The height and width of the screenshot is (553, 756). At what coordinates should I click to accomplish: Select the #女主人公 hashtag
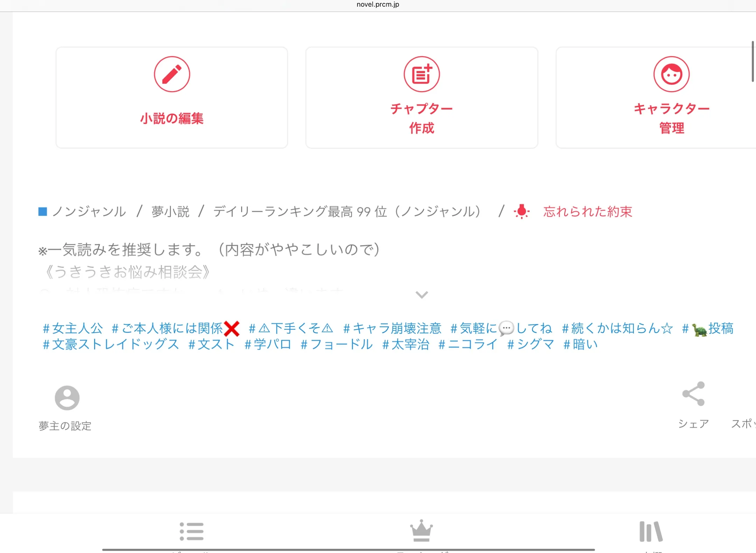coord(72,328)
